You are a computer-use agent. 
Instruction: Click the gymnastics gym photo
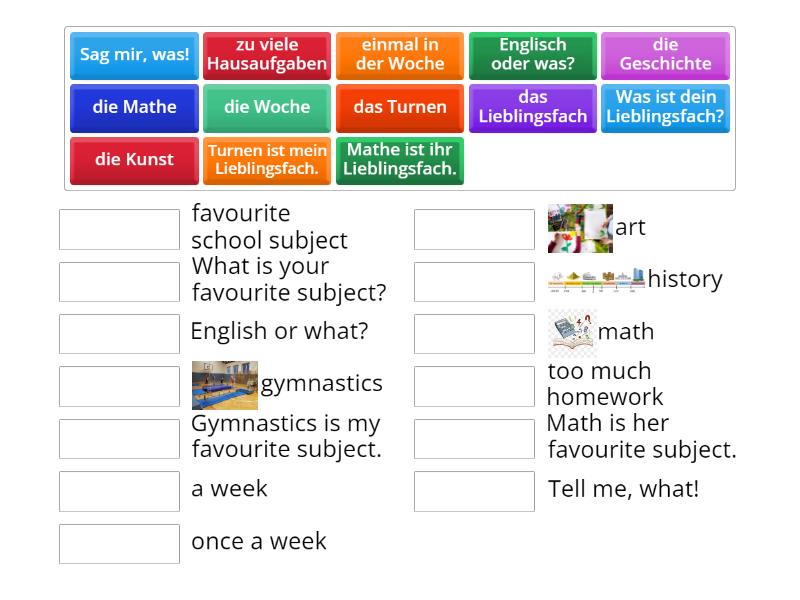click(x=224, y=385)
